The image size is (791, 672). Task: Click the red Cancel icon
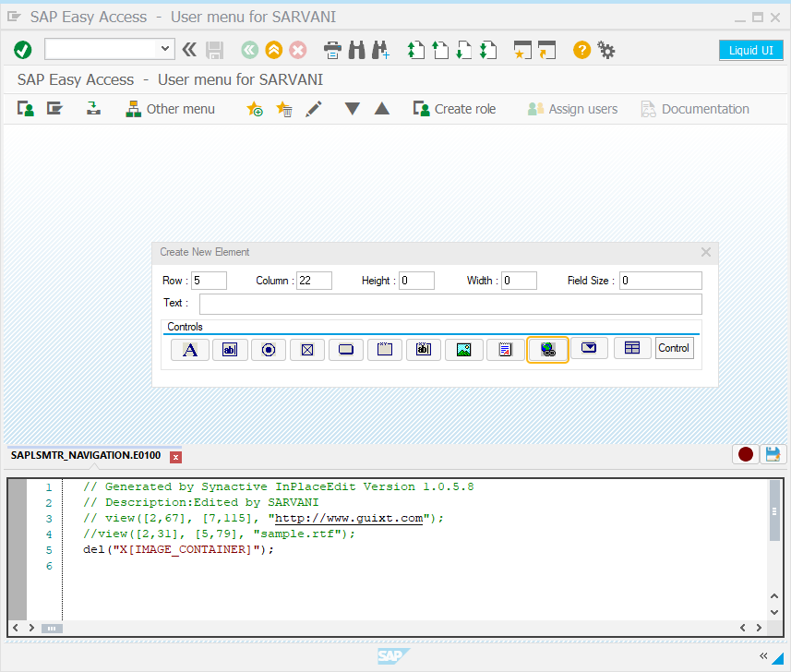click(298, 50)
